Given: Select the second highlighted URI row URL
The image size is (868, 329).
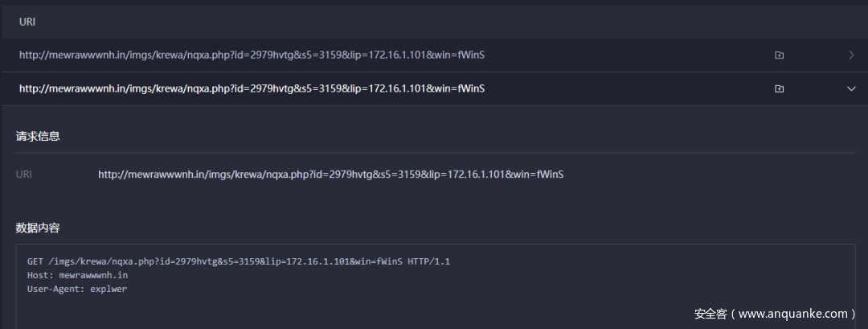Looking at the screenshot, I should (252, 88).
